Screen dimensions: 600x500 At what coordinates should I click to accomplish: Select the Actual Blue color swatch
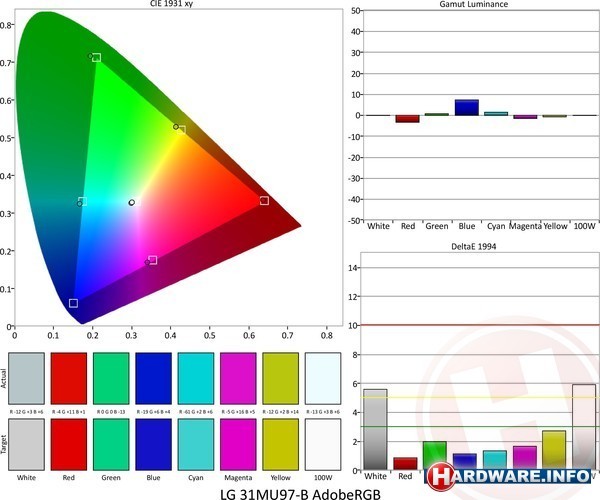tap(153, 378)
